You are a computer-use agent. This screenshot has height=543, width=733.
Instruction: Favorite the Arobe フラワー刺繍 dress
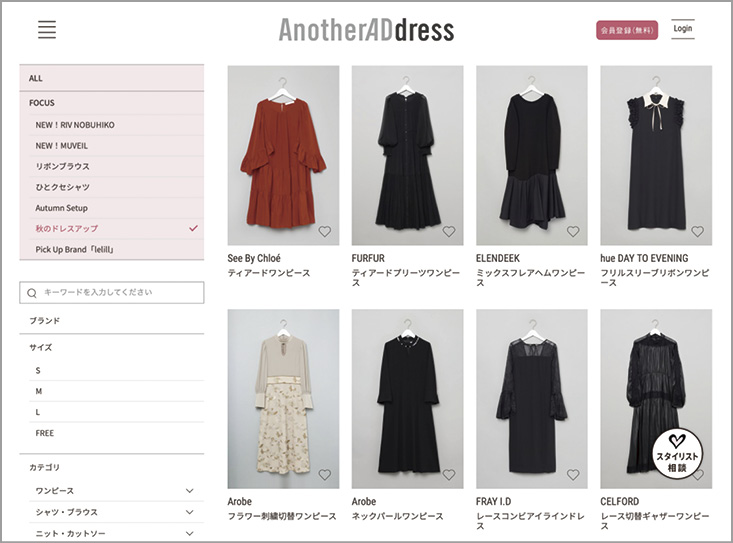[x=324, y=475]
